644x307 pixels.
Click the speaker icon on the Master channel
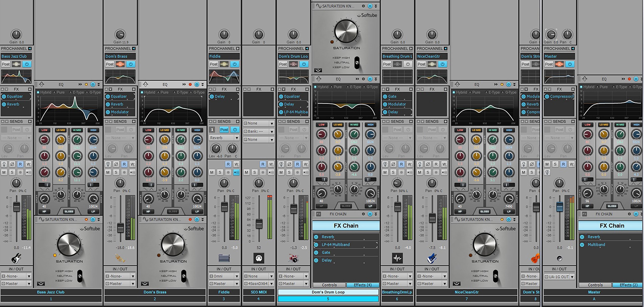pos(559,258)
